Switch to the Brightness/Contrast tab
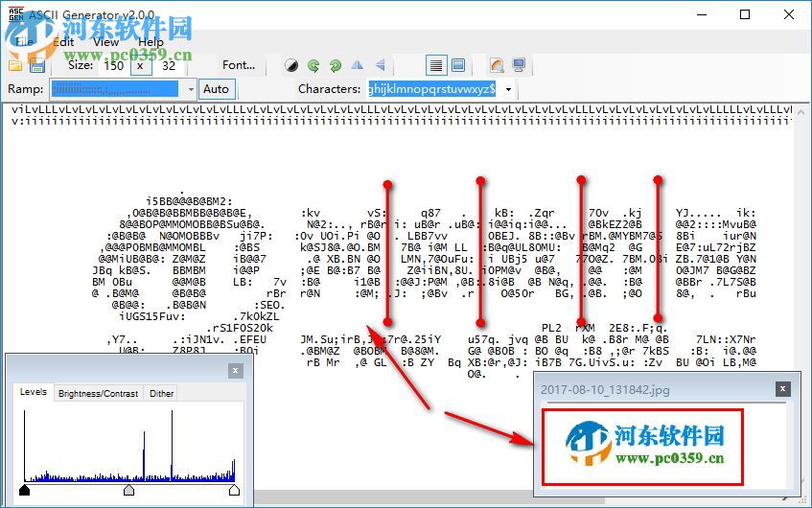 click(x=98, y=394)
